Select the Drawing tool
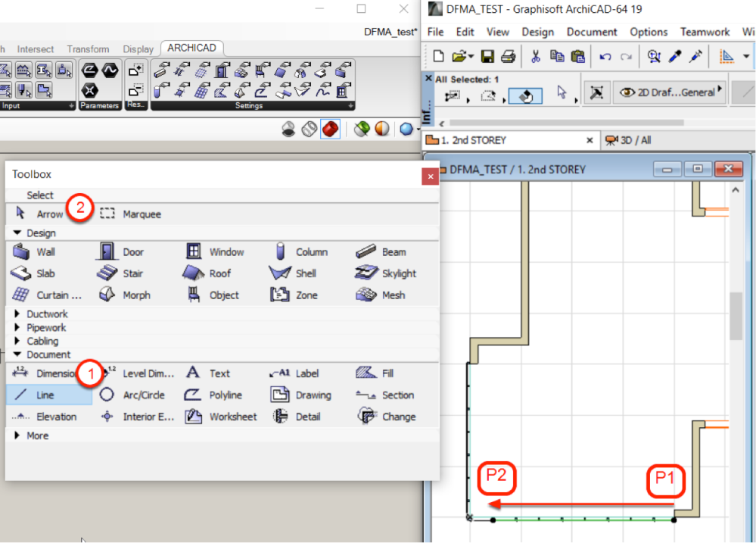The image size is (756, 543). point(301,395)
